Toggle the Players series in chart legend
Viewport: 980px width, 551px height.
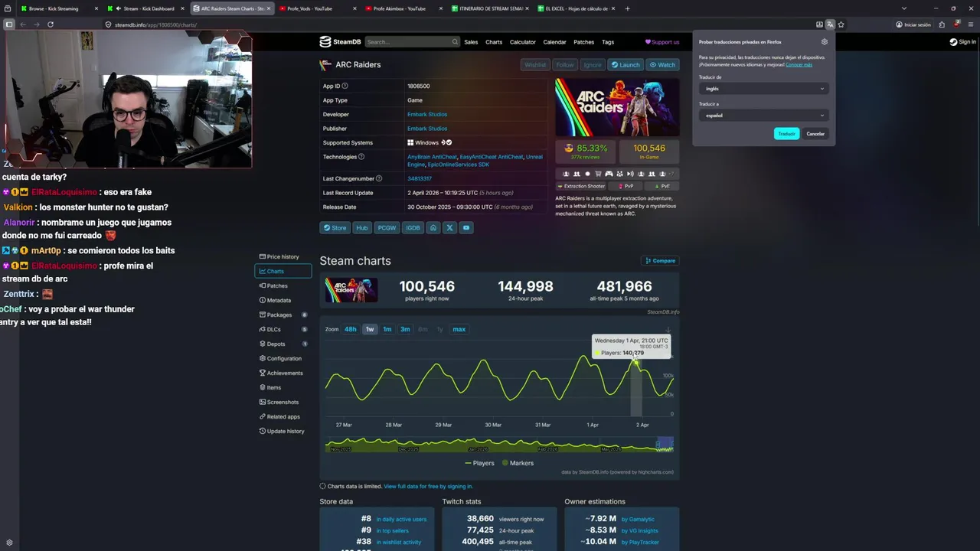coord(479,463)
